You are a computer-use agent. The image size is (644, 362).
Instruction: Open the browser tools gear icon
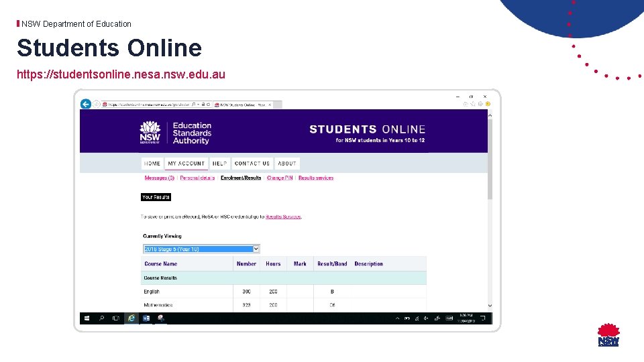coord(480,104)
